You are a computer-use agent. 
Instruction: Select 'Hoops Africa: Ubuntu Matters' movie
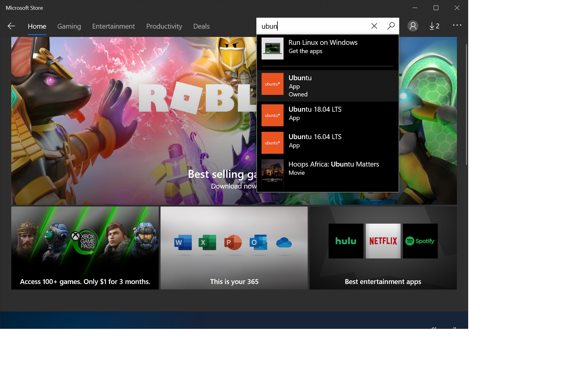coord(328,174)
